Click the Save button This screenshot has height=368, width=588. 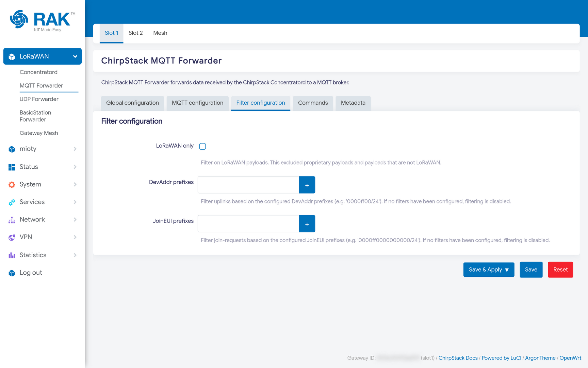pyautogui.click(x=531, y=270)
